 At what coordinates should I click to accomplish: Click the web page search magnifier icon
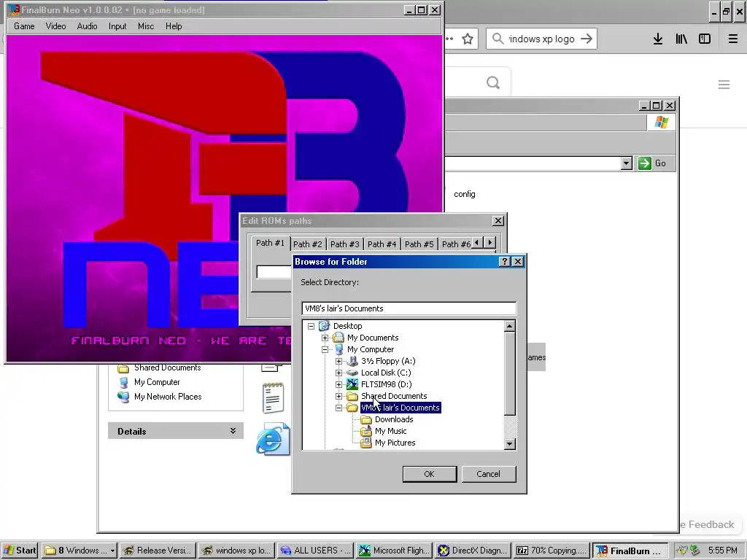tap(493, 83)
